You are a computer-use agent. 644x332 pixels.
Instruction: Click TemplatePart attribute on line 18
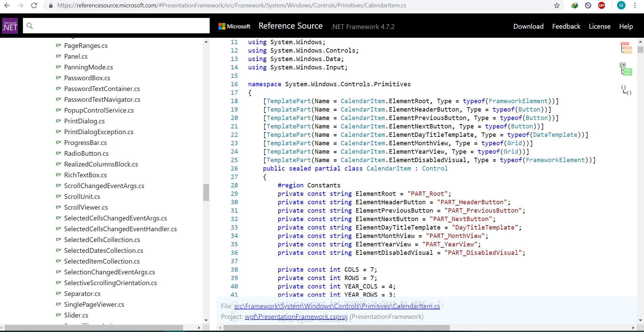coord(289,101)
